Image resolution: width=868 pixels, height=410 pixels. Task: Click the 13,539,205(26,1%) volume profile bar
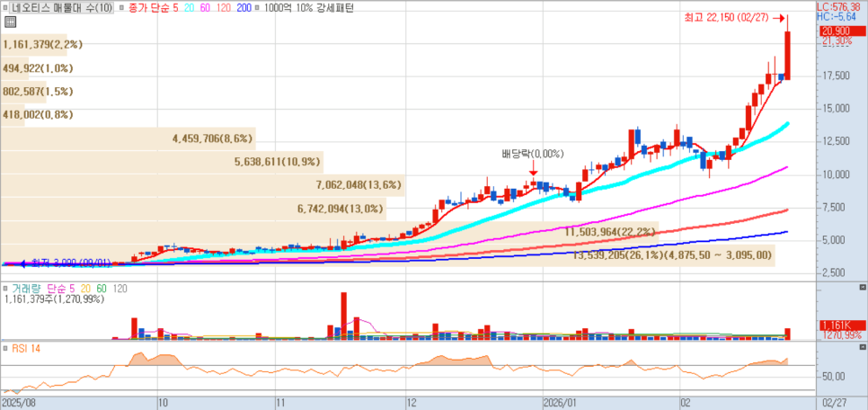(387, 255)
